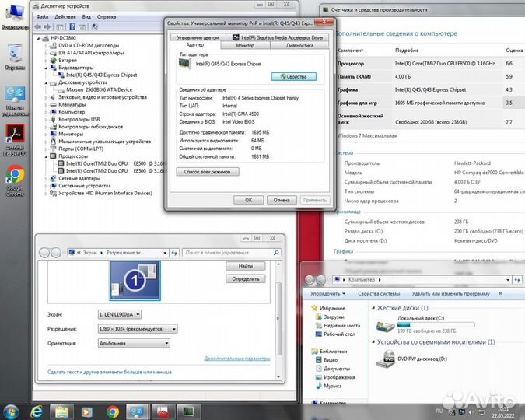Switch to Monitor tab in properties dialog
525x420 pixels.
[246, 45]
